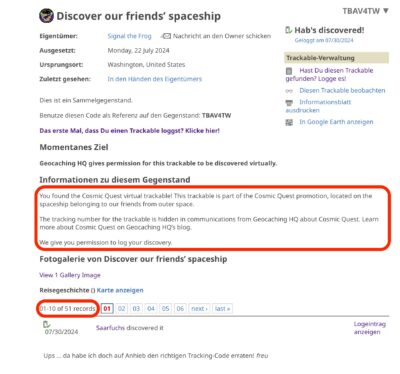Expand the TBAV4TW dropdown arrow

click(386, 11)
